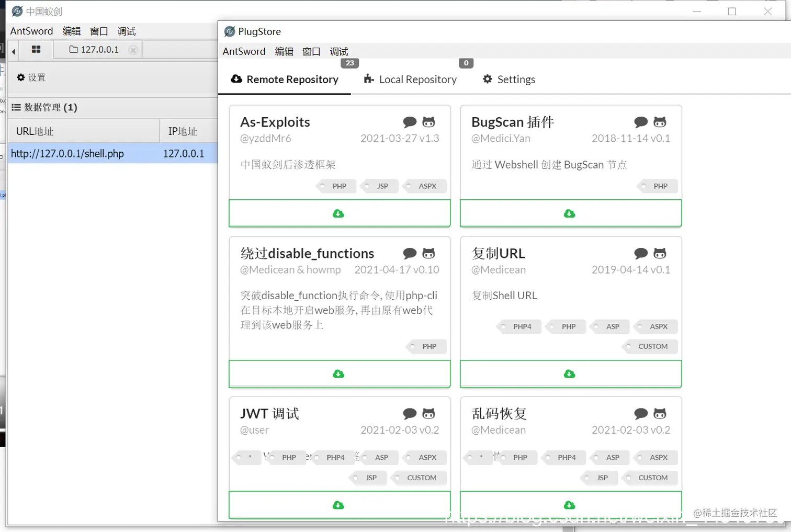Open the GitHub icon on JWT 调试 card
The image size is (791, 532).
pos(428,414)
